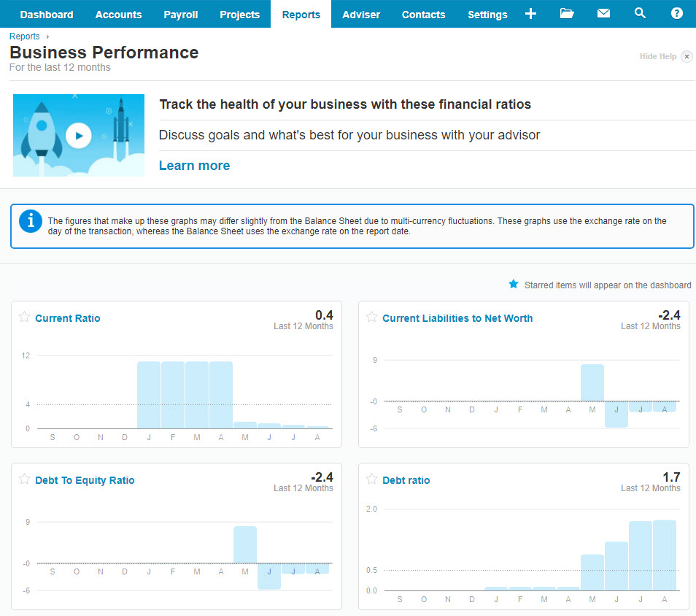Click the Reports breadcrumb link

pos(25,36)
